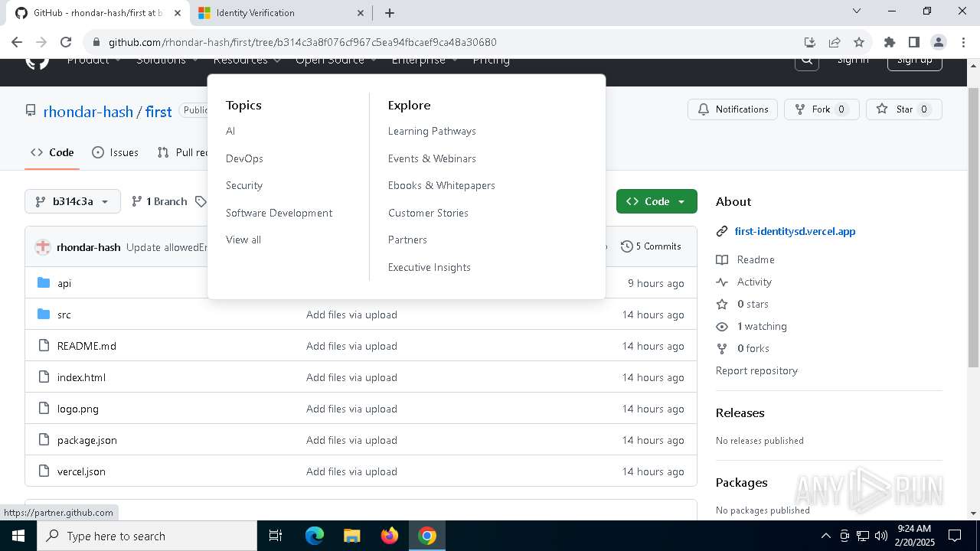Click View all topics

tap(243, 240)
